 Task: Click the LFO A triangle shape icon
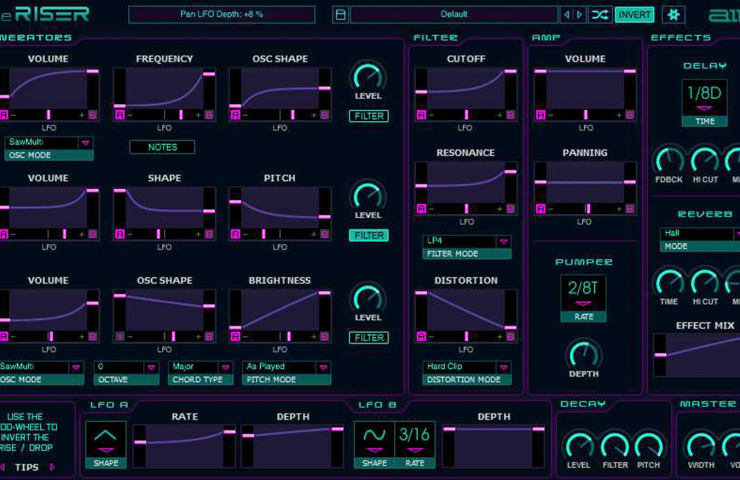(x=106, y=440)
